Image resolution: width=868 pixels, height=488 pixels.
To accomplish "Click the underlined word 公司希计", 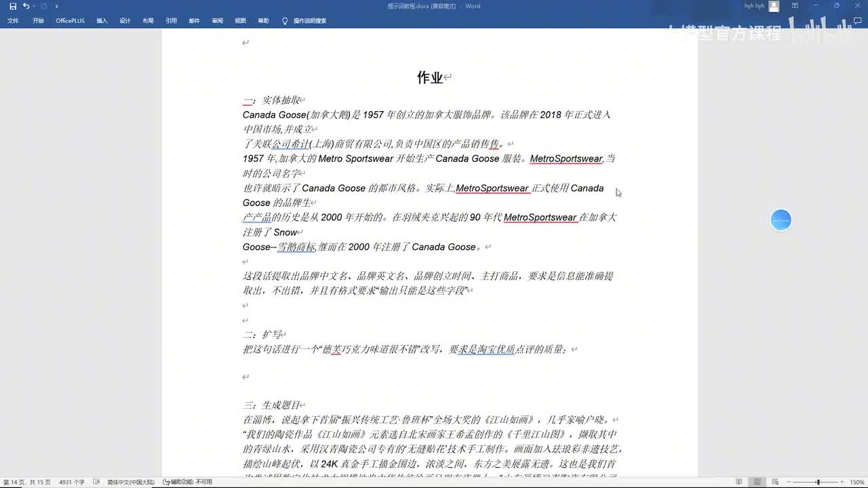I will pyautogui.click(x=290, y=144).
